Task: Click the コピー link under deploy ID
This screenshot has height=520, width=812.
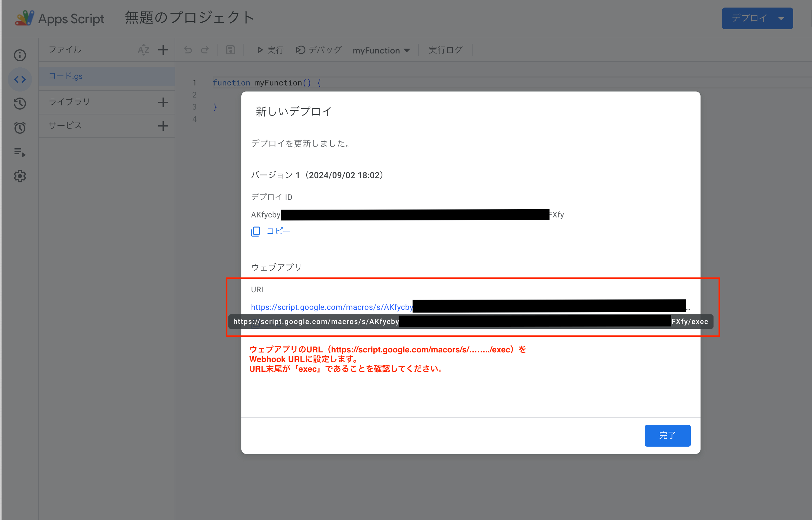Action: pos(271,231)
